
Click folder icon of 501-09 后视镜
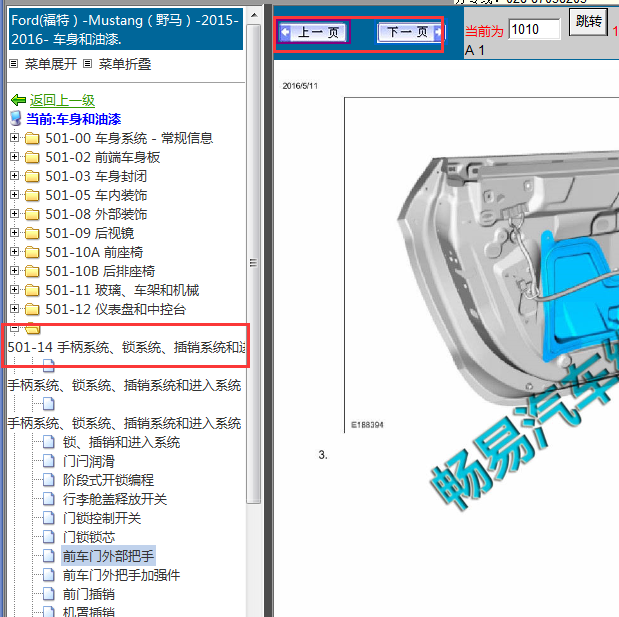click(32, 233)
